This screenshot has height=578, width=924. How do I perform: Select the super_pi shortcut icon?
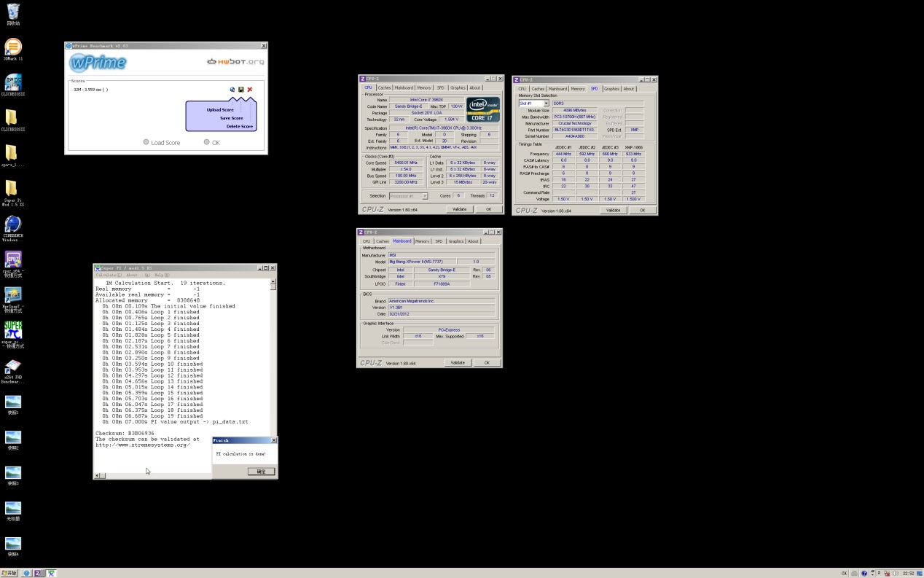point(13,330)
